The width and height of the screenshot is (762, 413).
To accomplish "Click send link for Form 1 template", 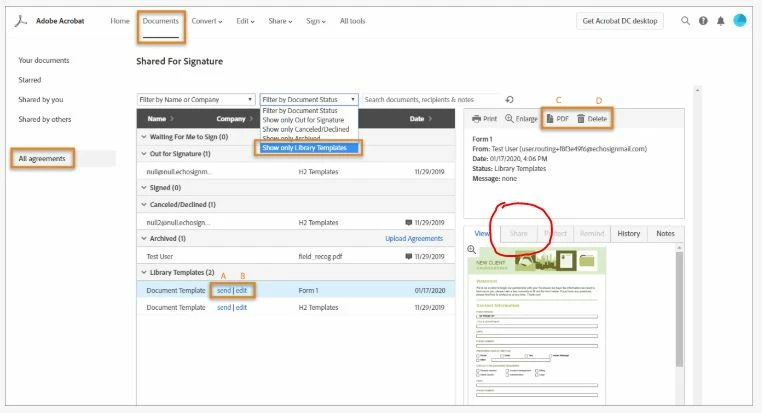I will click(224, 291).
